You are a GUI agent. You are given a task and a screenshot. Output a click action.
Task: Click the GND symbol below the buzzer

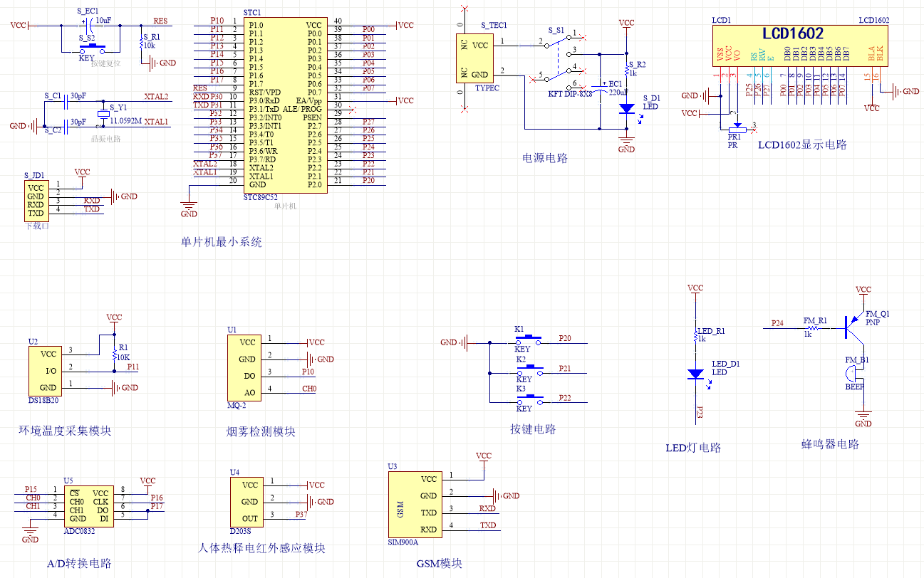(x=863, y=418)
